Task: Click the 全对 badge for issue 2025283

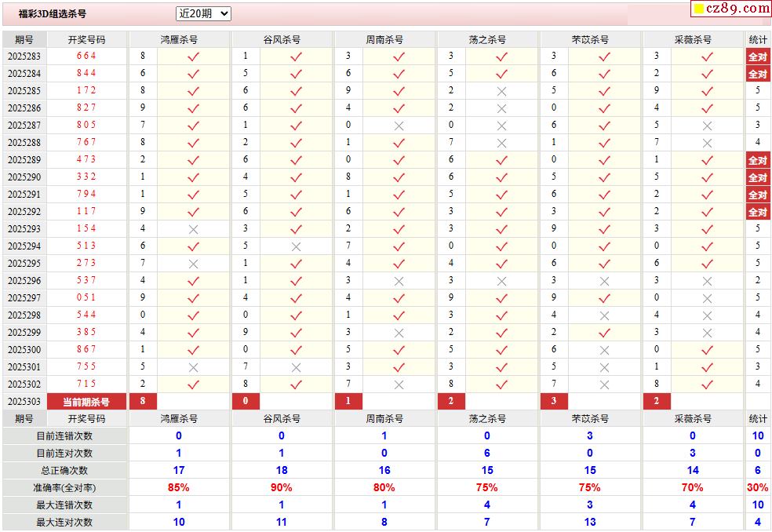Action: [758, 56]
